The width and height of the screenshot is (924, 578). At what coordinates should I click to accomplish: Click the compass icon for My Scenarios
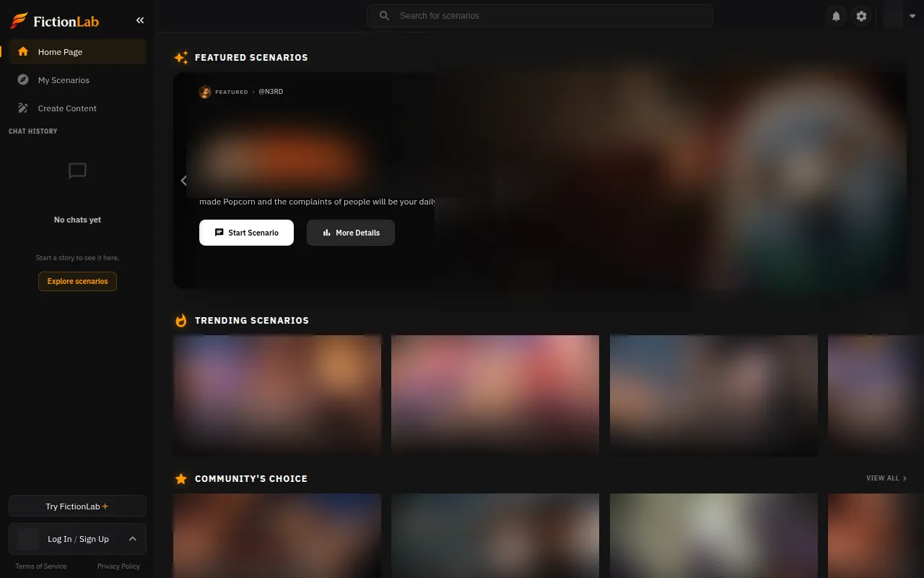pyautogui.click(x=23, y=80)
